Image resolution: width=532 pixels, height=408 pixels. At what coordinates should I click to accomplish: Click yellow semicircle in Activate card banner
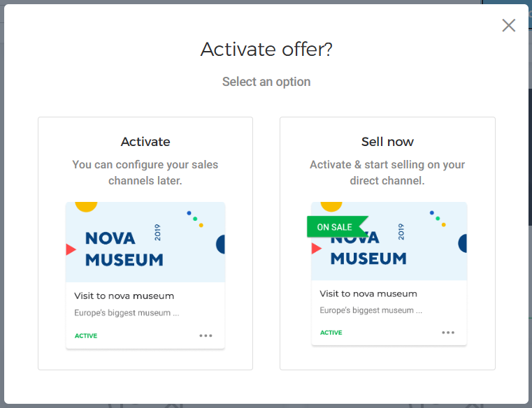point(85,207)
